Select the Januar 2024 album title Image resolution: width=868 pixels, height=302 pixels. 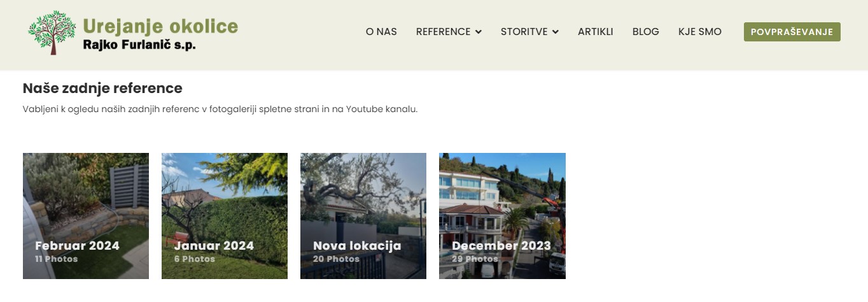tap(214, 246)
